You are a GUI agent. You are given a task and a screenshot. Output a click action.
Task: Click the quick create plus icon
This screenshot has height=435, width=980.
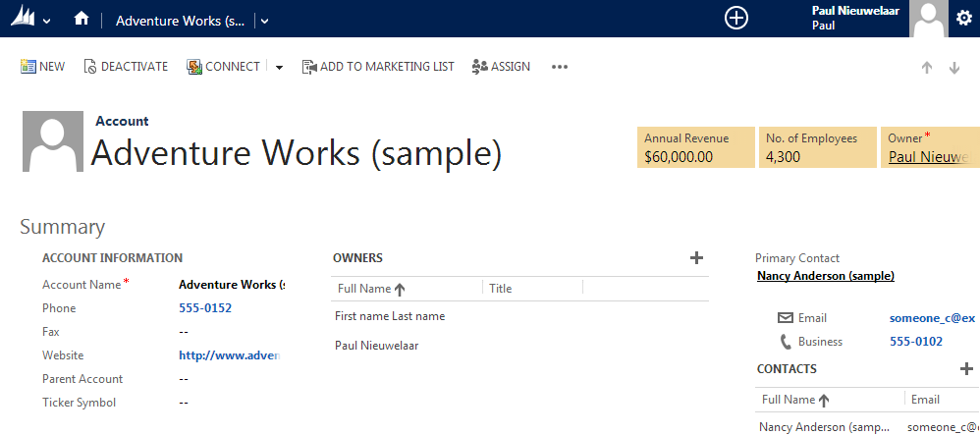click(x=735, y=19)
